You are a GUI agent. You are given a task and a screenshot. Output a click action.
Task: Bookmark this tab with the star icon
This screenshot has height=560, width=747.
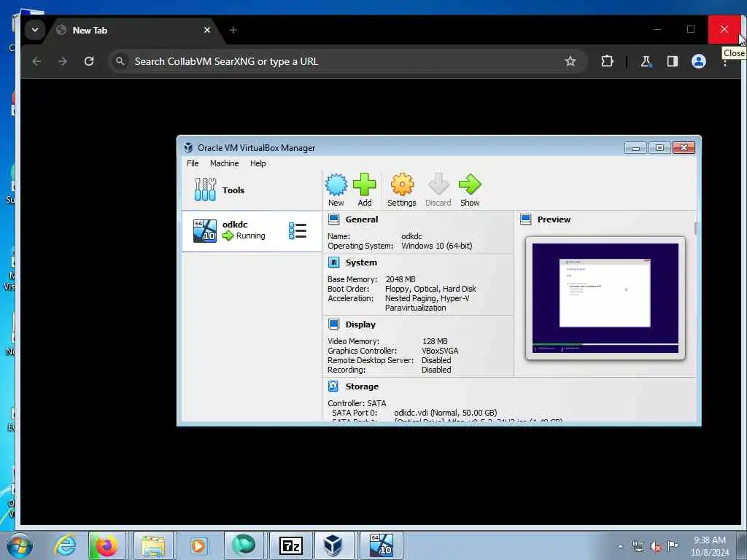(x=570, y=61)
